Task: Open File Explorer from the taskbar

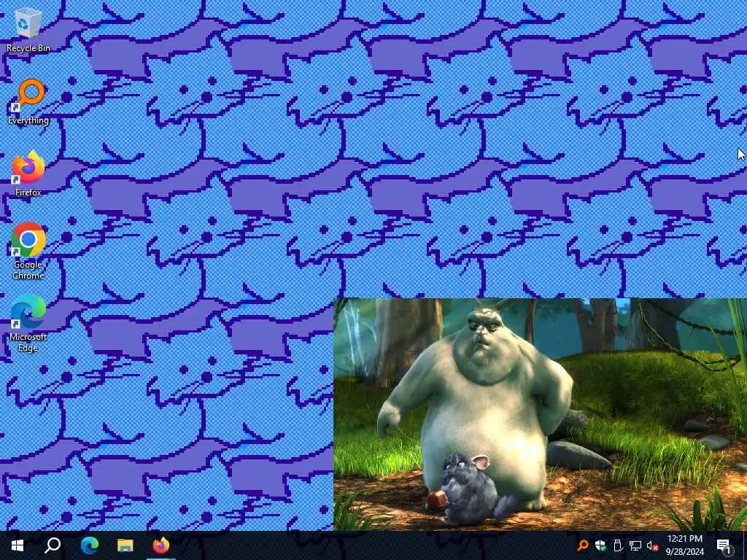Action: coord(125,545)
